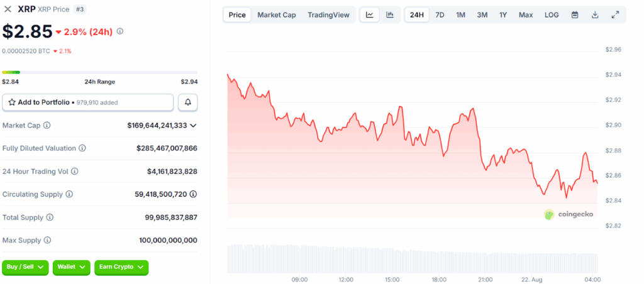Close the XRP panel with the X icon
This screenshot has width=644, height=284.
[8, 9]
